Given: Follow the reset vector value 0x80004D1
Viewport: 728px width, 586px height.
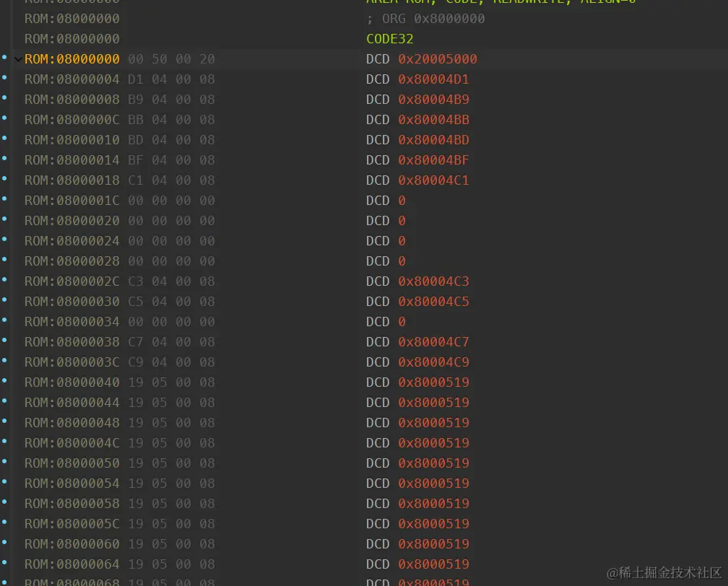Looking at the screenshot, I should click(433, 79).
